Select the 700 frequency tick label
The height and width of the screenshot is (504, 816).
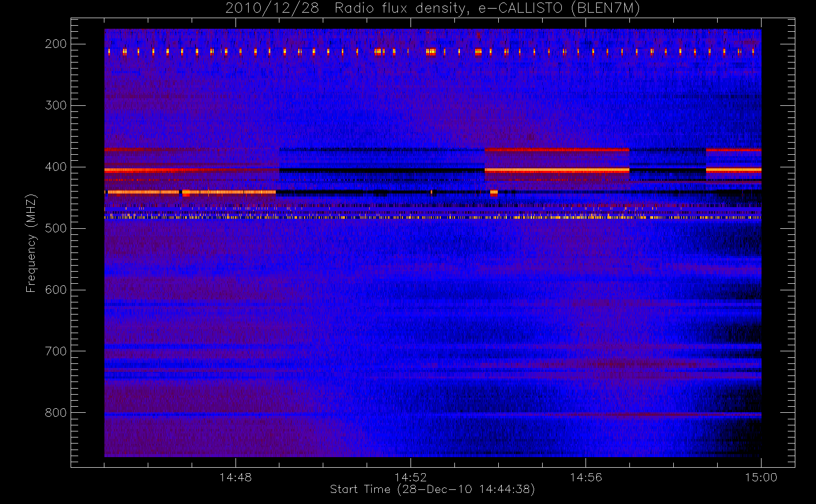[x=56, y=351]
